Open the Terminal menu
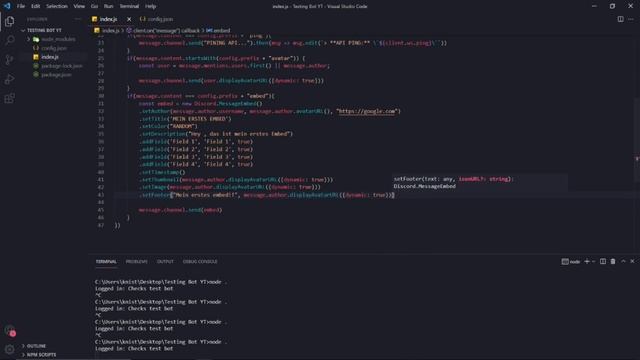 coord(129,6)
